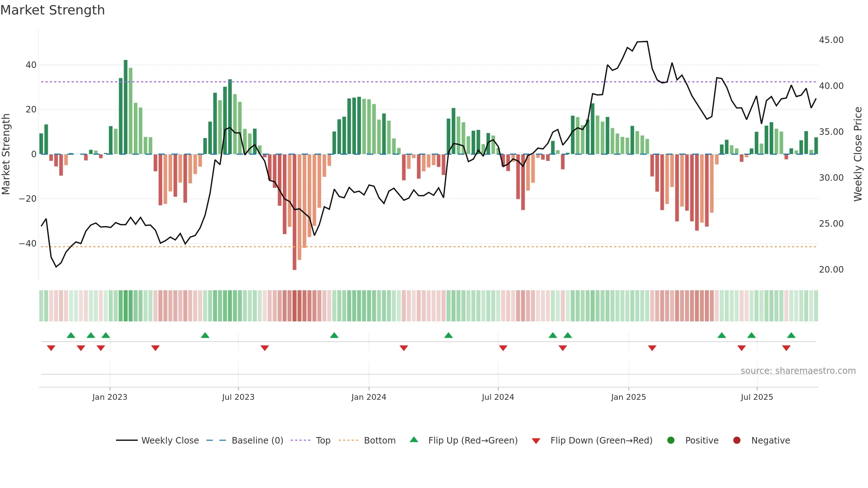Screen dimensions: 868x488
Task: Click the green Flip Up legend triangle
Action: [x=414, y=440]
